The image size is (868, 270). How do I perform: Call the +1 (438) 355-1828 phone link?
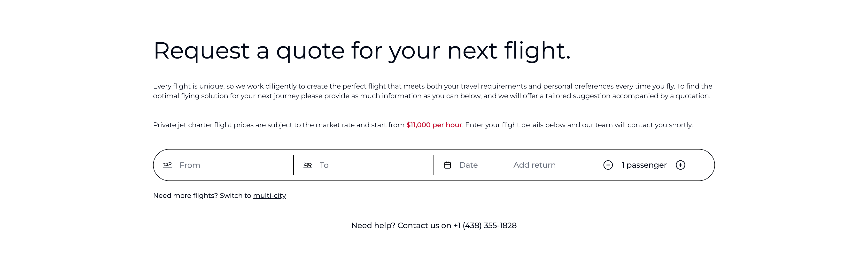pos(485,225)
